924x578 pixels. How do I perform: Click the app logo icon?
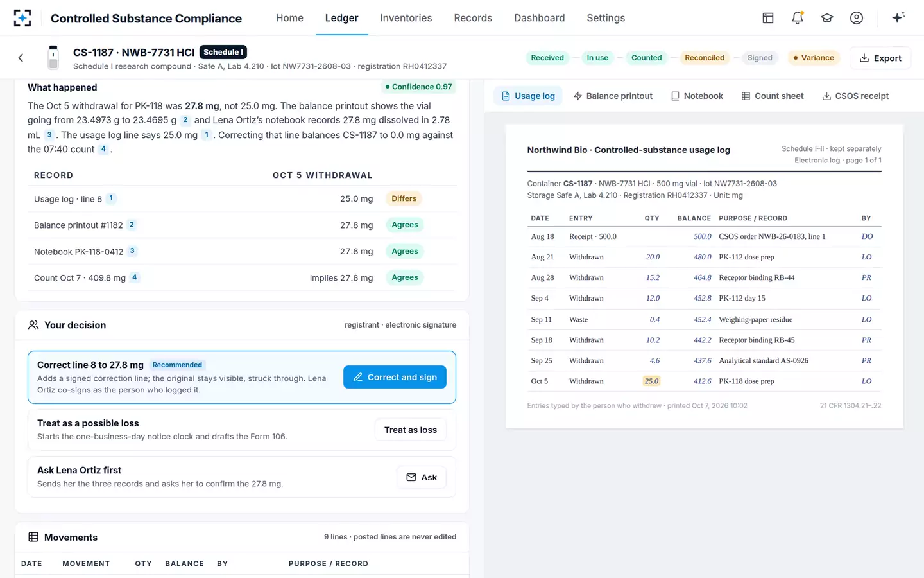tap(22, 18)
